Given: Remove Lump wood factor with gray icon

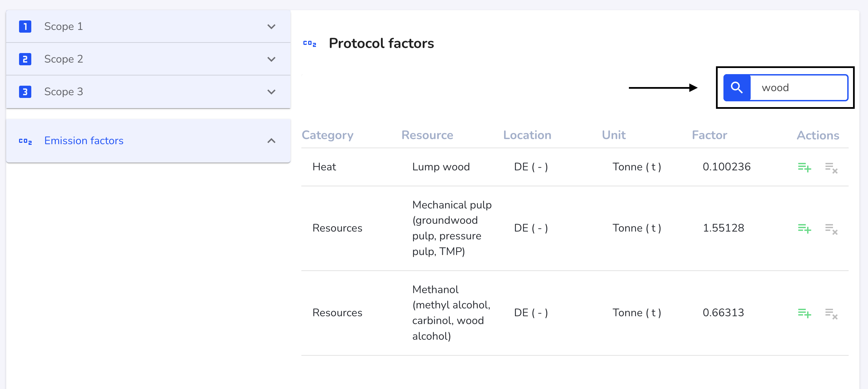Looking at the screenshot, I should [831, 168].
